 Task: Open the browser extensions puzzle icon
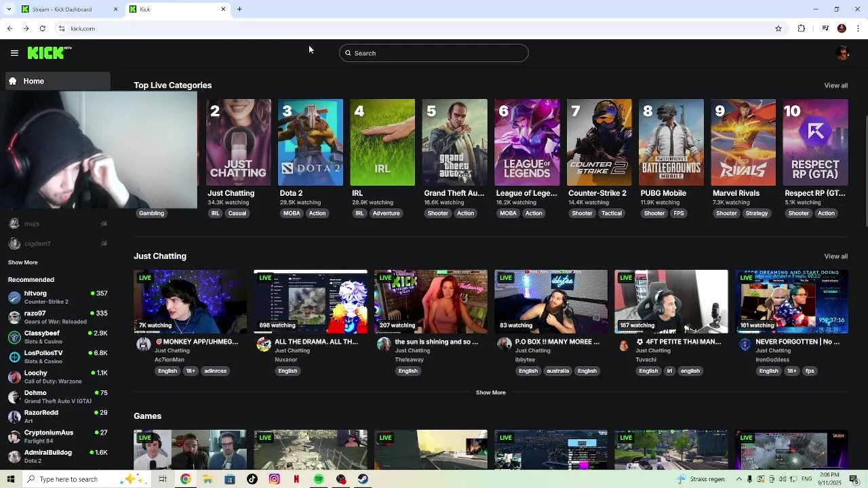click(802, 28)
